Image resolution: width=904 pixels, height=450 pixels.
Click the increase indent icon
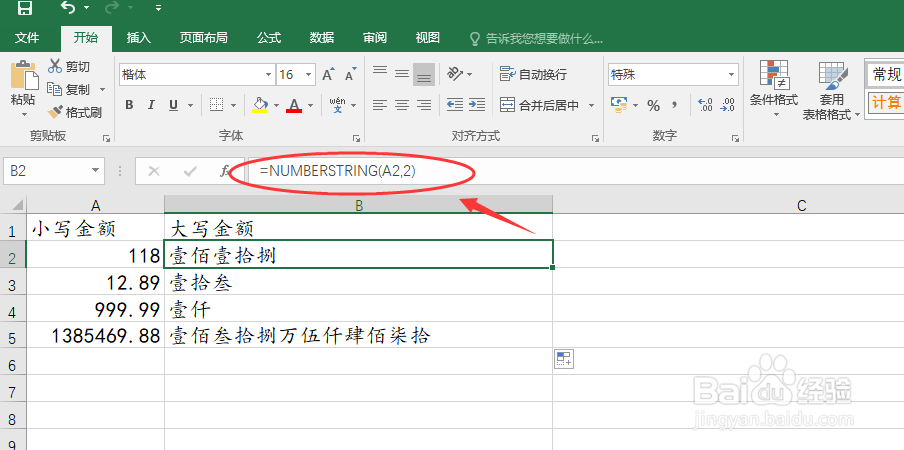click(x=477, y=105)
